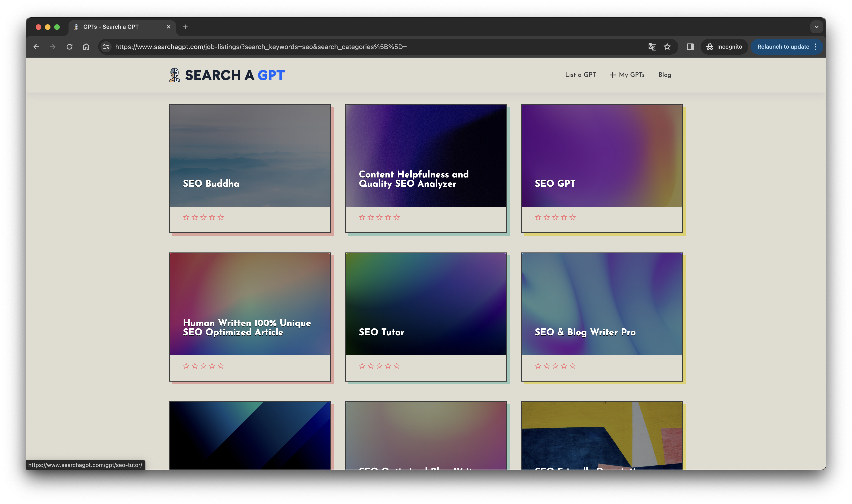Click the plus icon before My GPTs
This screenshot has width=852, height=504.
[x=613, y=75]
